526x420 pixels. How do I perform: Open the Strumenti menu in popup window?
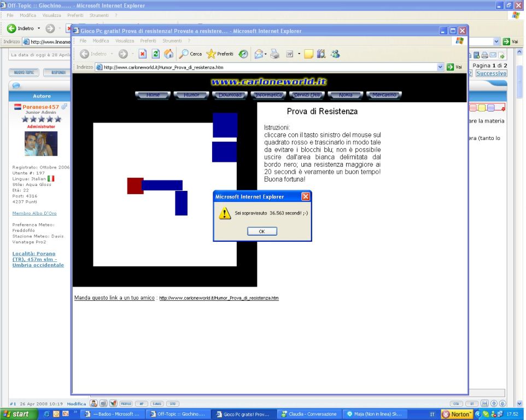click(171, 41)
